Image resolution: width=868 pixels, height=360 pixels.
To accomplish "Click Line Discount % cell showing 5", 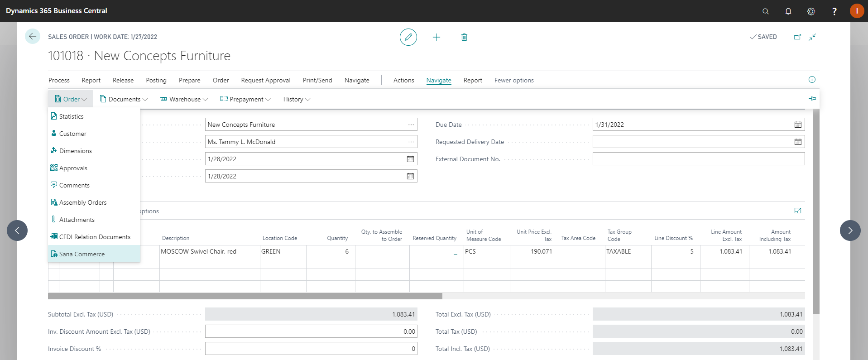I will [x=676, y=251].
